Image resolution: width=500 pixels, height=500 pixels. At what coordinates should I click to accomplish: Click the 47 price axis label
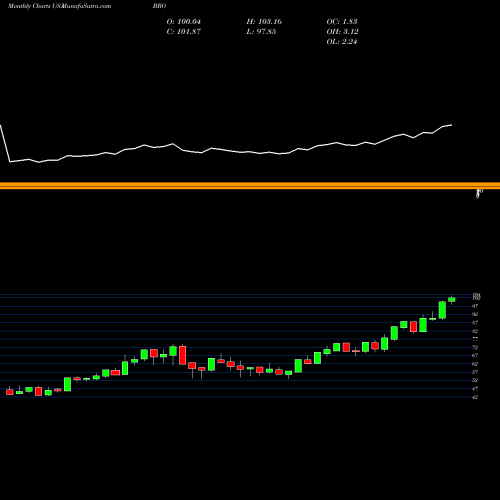475,389
